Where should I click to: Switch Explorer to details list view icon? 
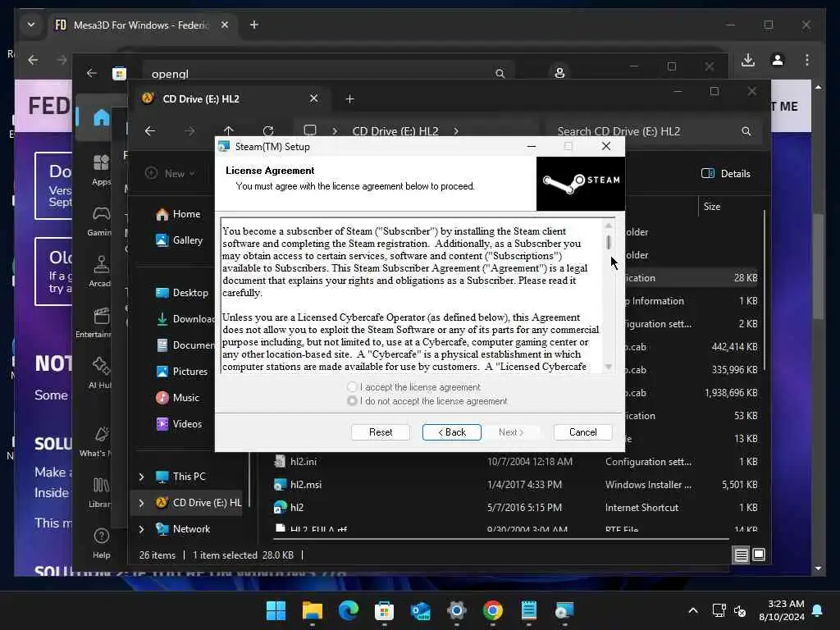(742, 555)
